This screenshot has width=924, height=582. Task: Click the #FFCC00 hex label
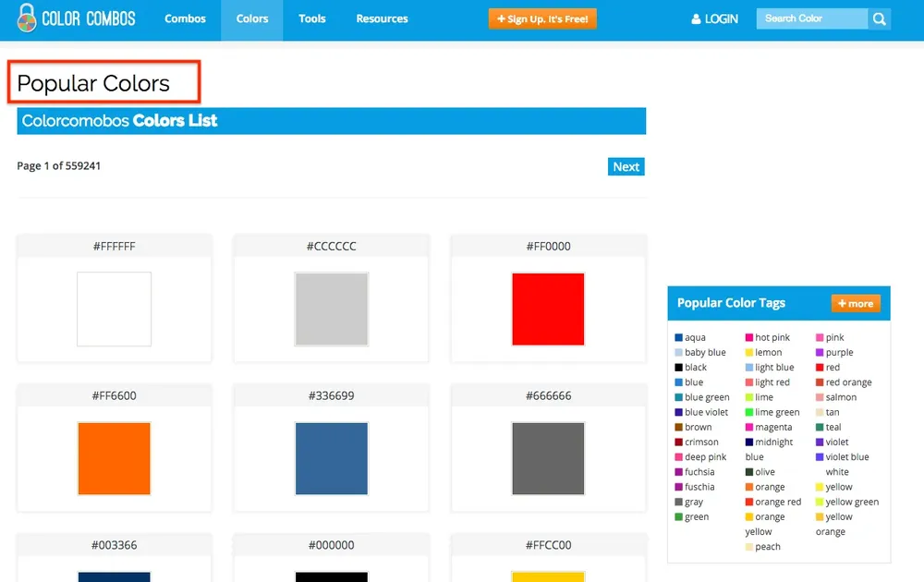[x=549, y=545]
